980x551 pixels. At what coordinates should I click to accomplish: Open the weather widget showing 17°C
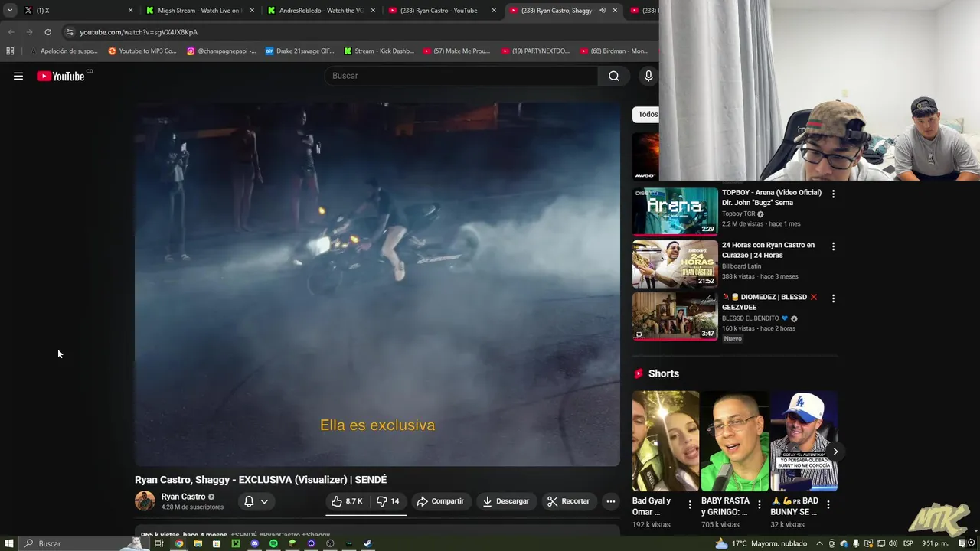click(x=761, y=543)
